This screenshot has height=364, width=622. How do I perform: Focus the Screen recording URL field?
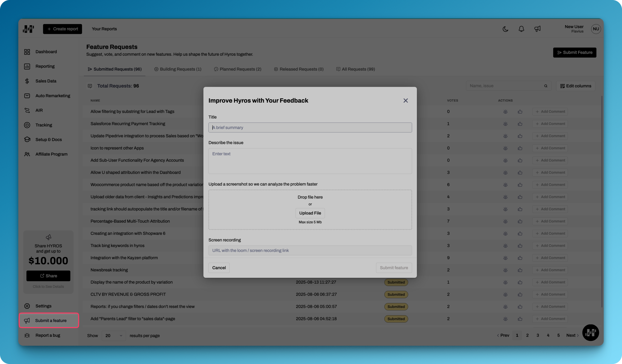310,250
